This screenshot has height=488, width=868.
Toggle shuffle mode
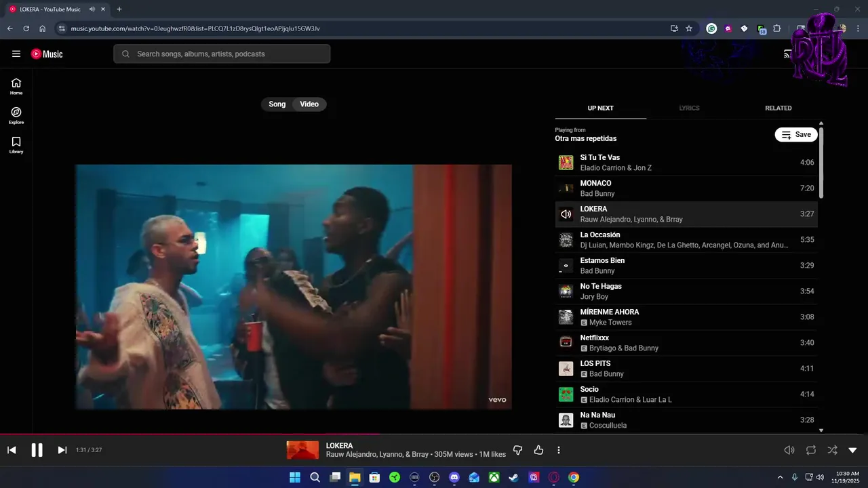(x=832, y=450)
